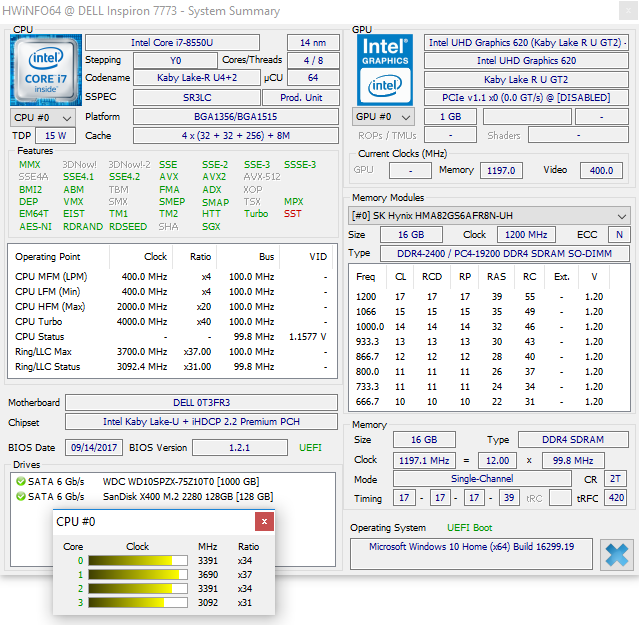Click the Core 1 clock bar
The width and height of the screenshot is (639, 625).
pyautogui.click(x=138, y=574)
